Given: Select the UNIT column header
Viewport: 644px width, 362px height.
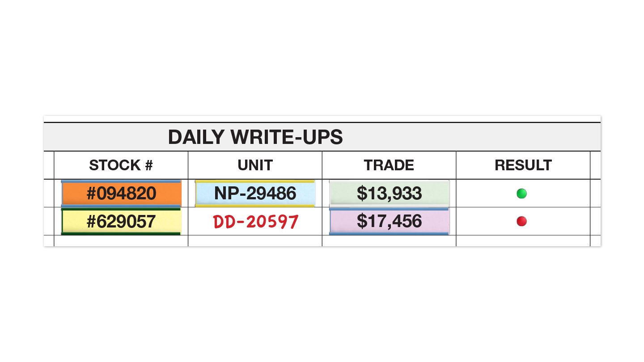Looking at the screenshot, I should 255,165.
